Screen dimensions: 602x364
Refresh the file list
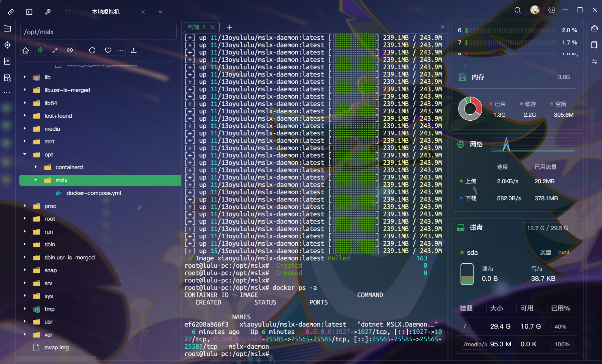92,50
